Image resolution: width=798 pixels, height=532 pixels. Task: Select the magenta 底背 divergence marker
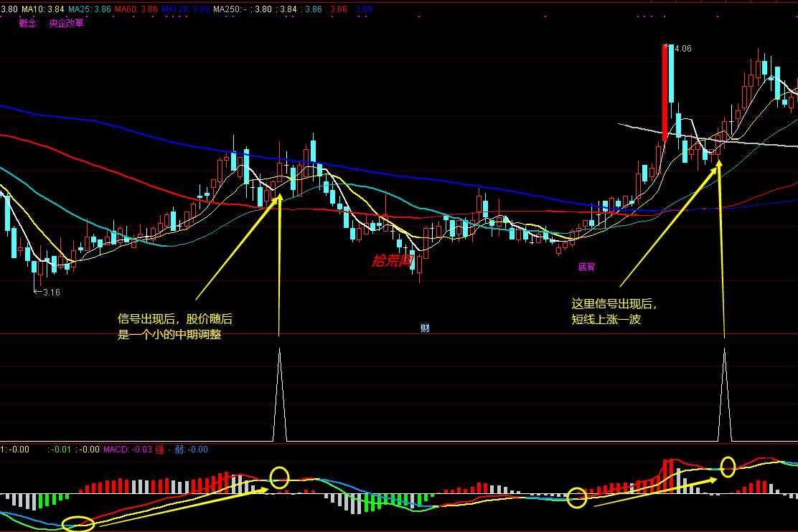586,267
